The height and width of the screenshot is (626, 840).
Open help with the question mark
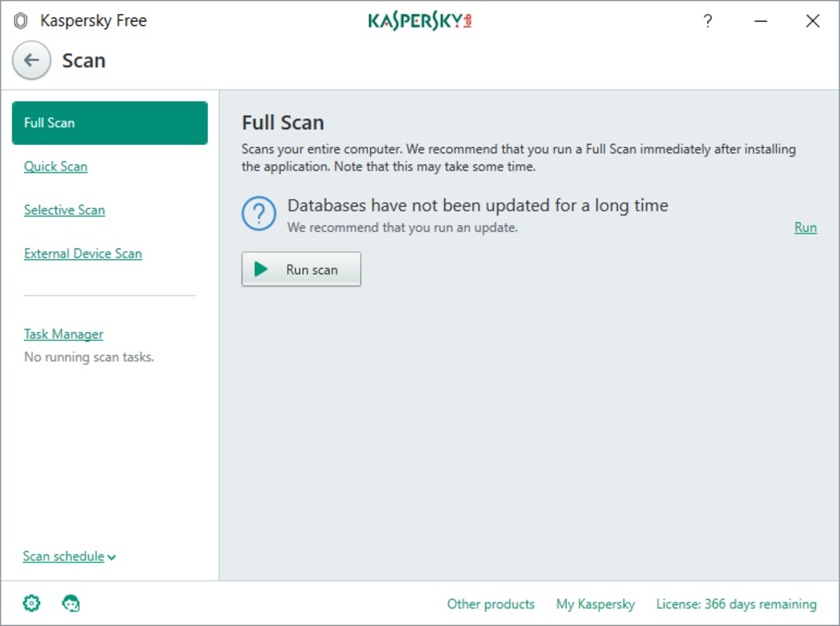pyautogui.click(x=708, y=21)
